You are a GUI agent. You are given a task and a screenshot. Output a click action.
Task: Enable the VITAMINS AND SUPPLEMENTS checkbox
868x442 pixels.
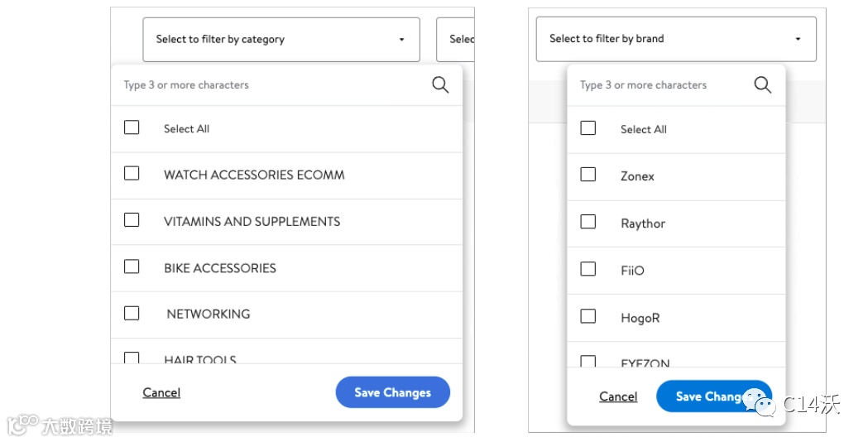(x=132, y=220)
